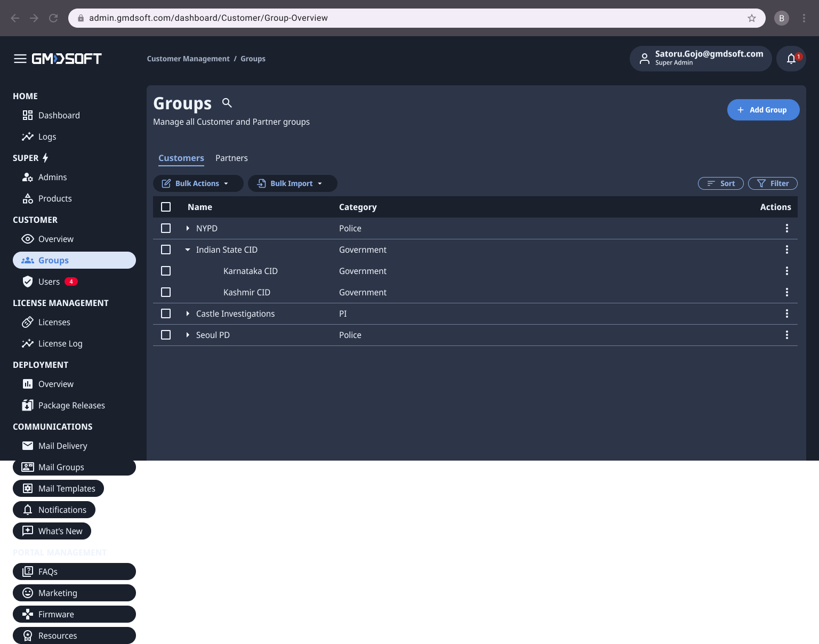Toggle the hamburger menu icon

tap(20, 59)
